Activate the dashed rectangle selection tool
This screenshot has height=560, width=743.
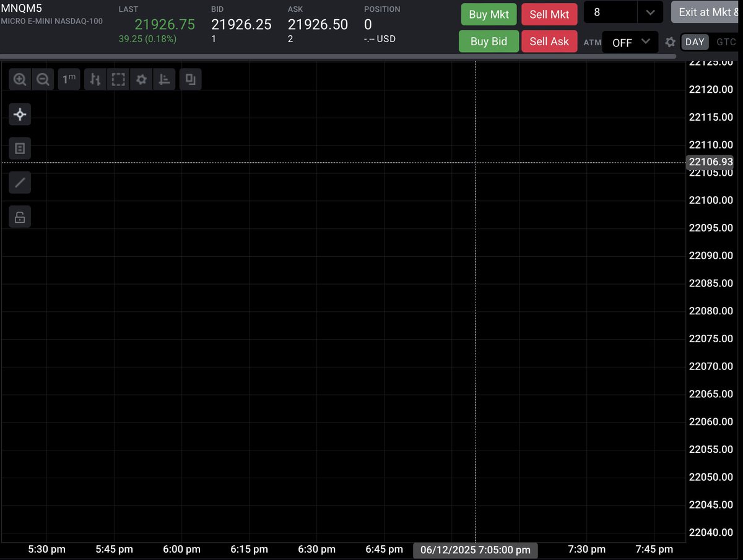pos(118,79)
